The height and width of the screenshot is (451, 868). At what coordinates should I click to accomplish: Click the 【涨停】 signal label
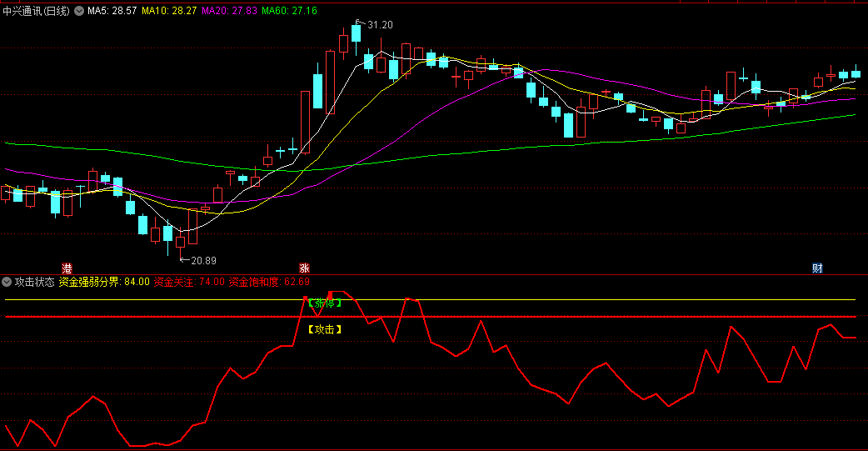pos(324,303)
